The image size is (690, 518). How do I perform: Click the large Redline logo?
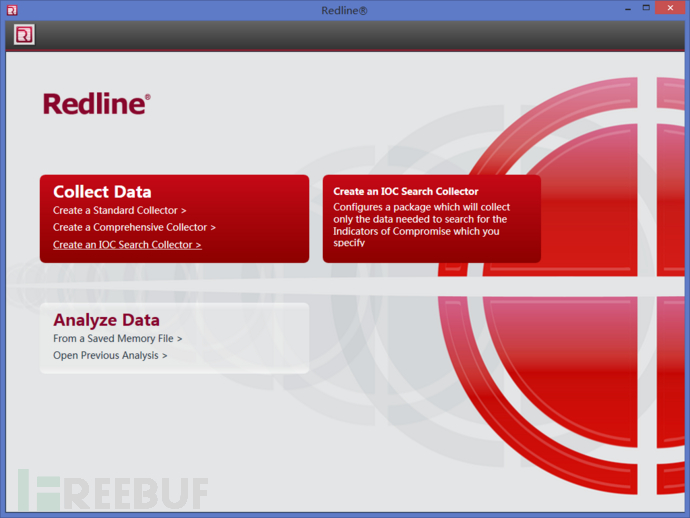(x=96, y=104)
